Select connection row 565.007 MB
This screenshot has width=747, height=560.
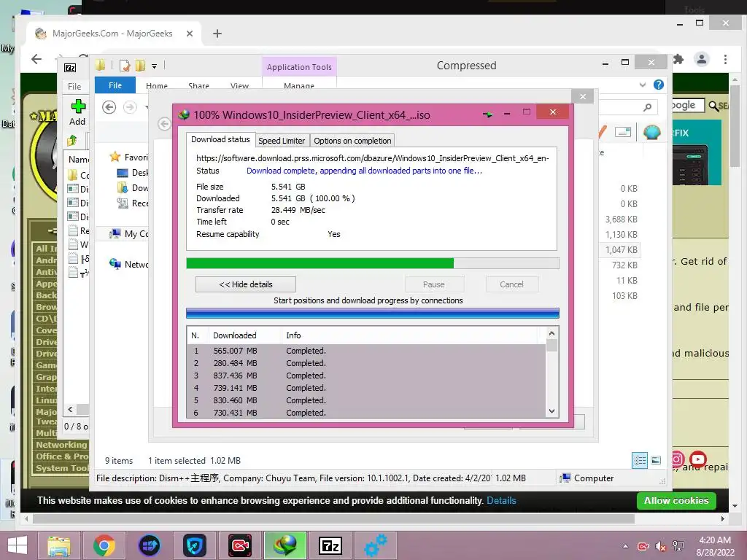tap(366, 351)
